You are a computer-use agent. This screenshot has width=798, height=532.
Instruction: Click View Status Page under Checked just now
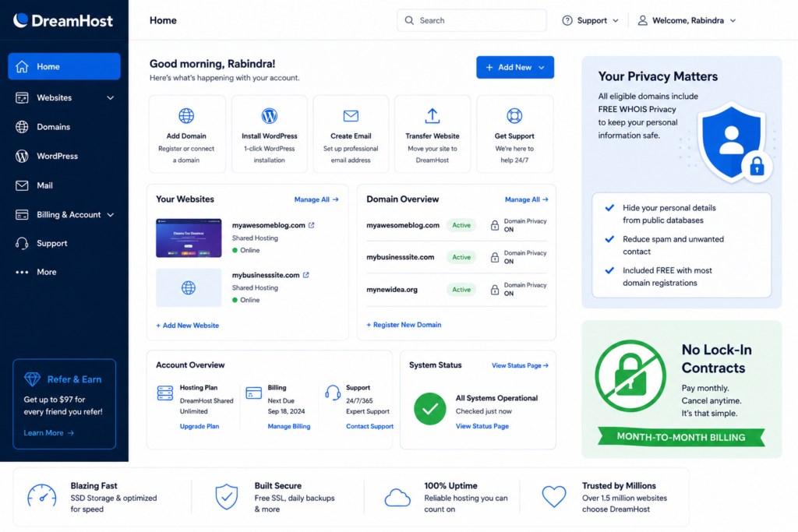[482, 426]
